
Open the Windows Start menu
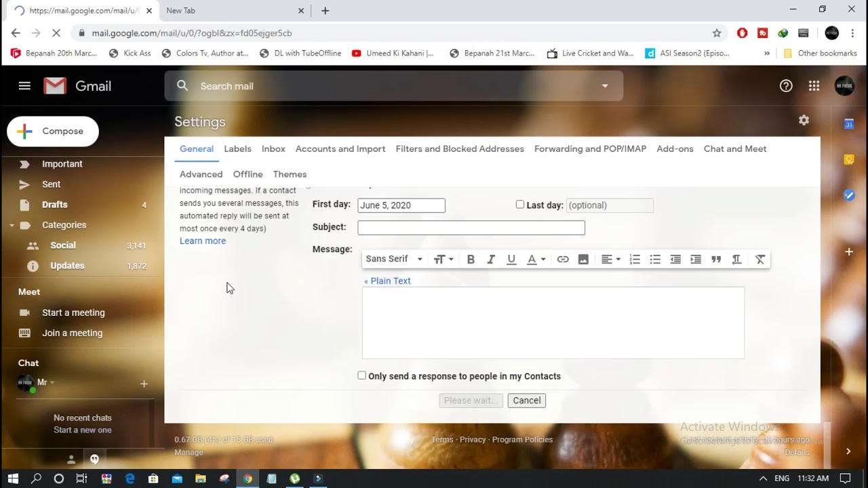point(13,479)
